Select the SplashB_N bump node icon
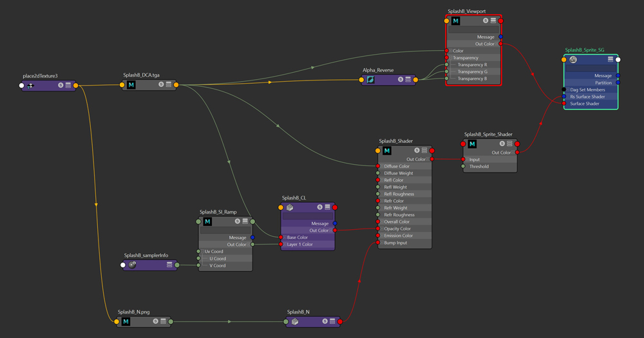The width and height of the screenshot is (644, 338). pyautogui.click(x=295, y=321)
